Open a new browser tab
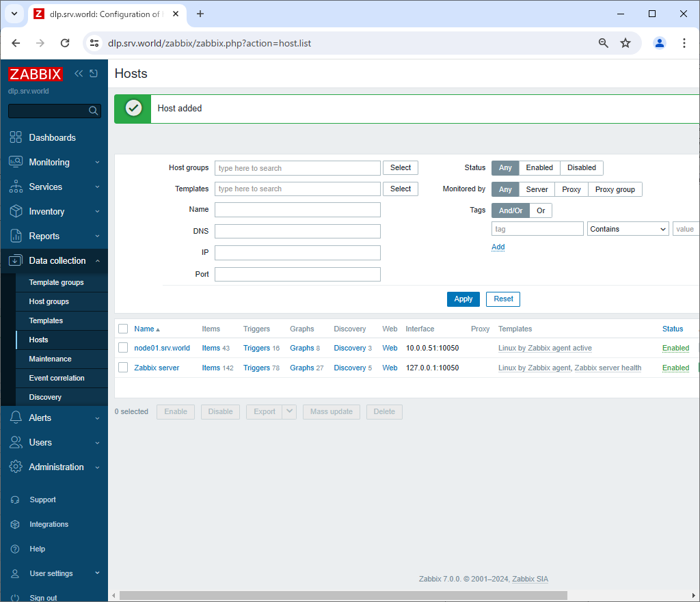 200,14
